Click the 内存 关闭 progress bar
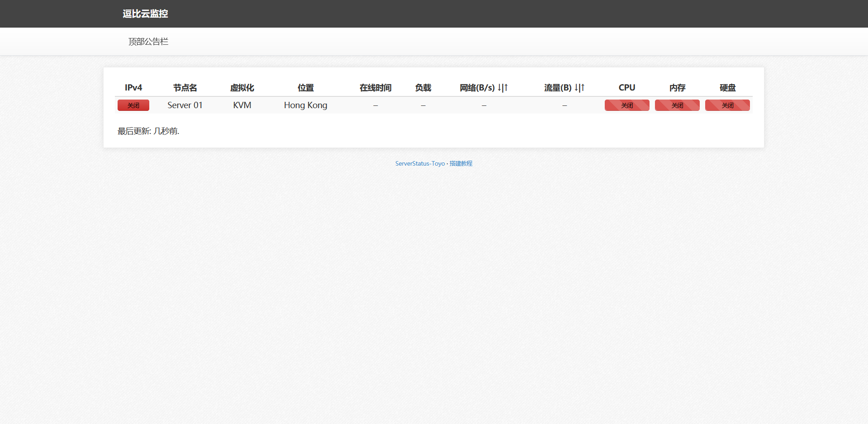Image resolution: width=868 pixels, height=424 pixels. [677, 105]
